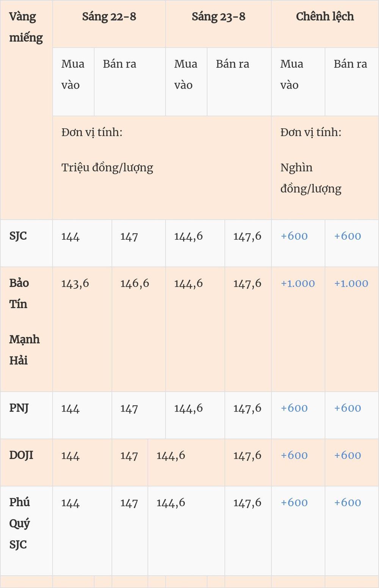Screen dimensions: 379x588
Task: Click the SJC row label
Action: (x=18, y=236)
